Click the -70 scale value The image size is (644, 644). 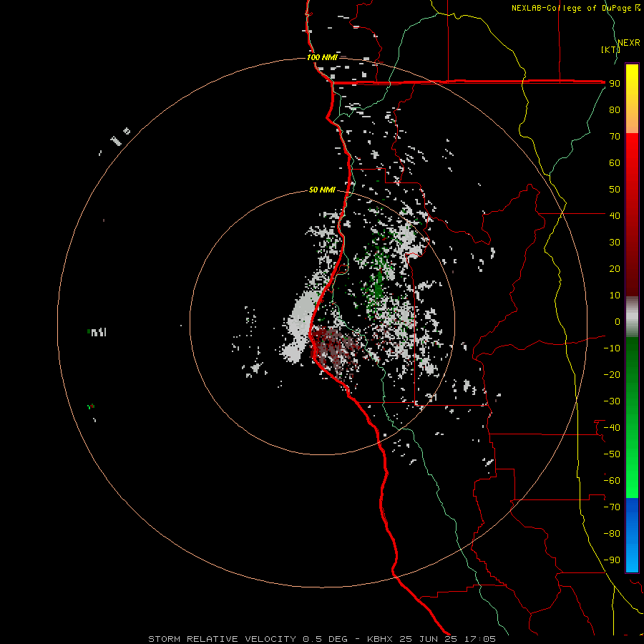[612, 507]
